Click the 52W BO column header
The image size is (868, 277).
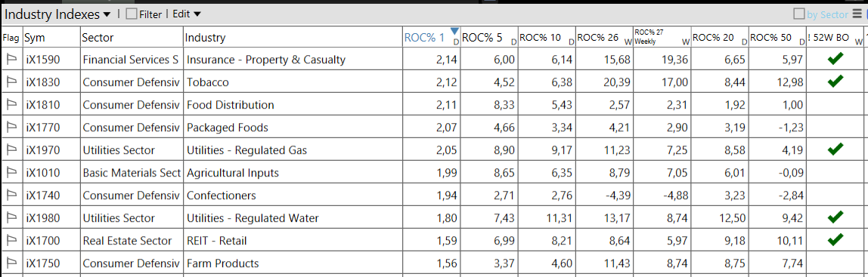pos(835,38)
